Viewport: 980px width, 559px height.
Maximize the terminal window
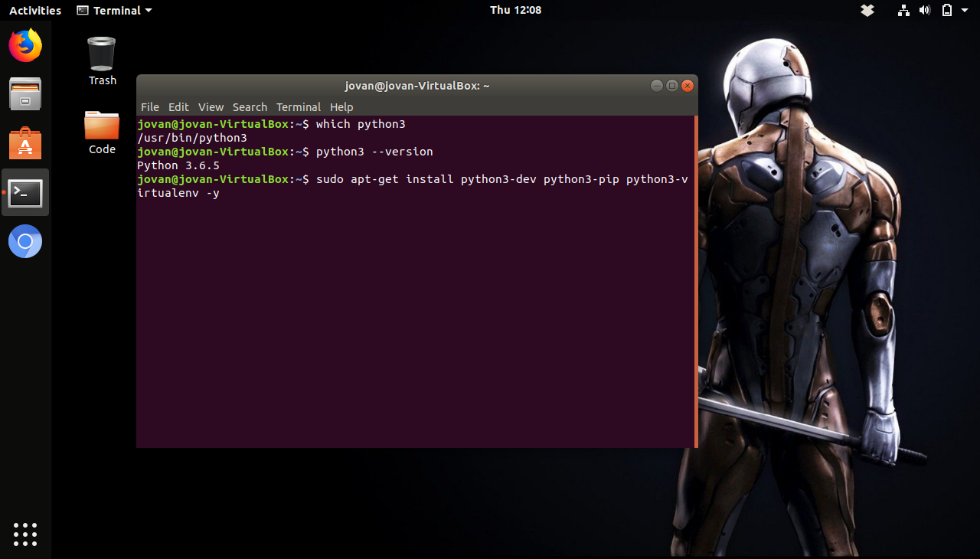click(x=672, y=86)
